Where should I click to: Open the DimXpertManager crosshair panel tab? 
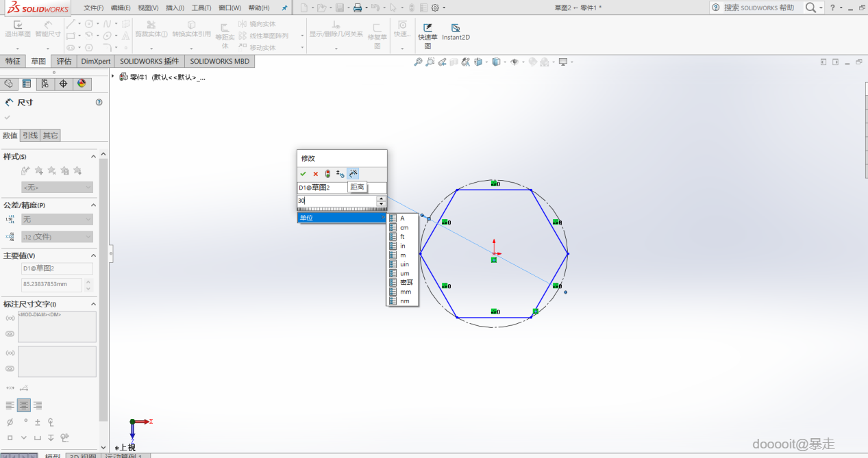tap(63, 84)
